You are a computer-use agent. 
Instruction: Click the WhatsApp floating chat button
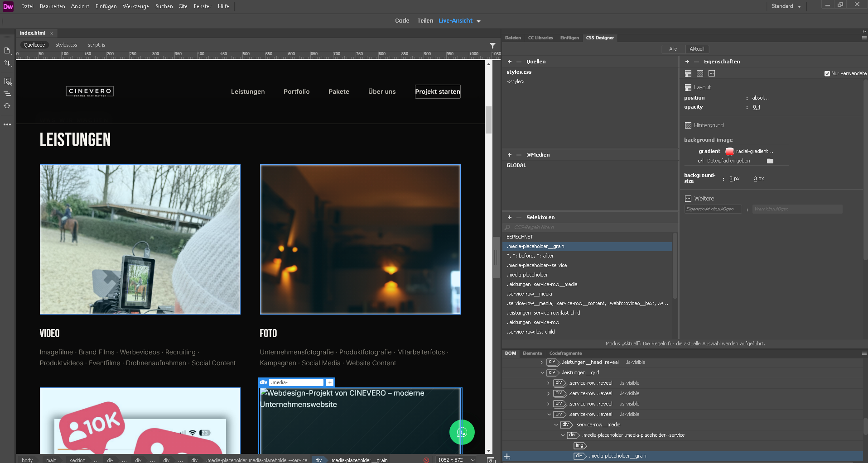pos(462,433)
